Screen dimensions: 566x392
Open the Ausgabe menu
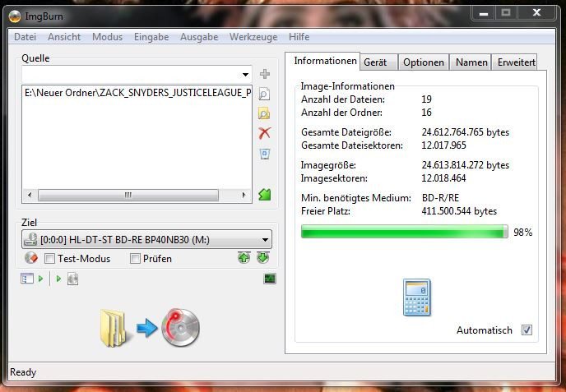(199, 37)
